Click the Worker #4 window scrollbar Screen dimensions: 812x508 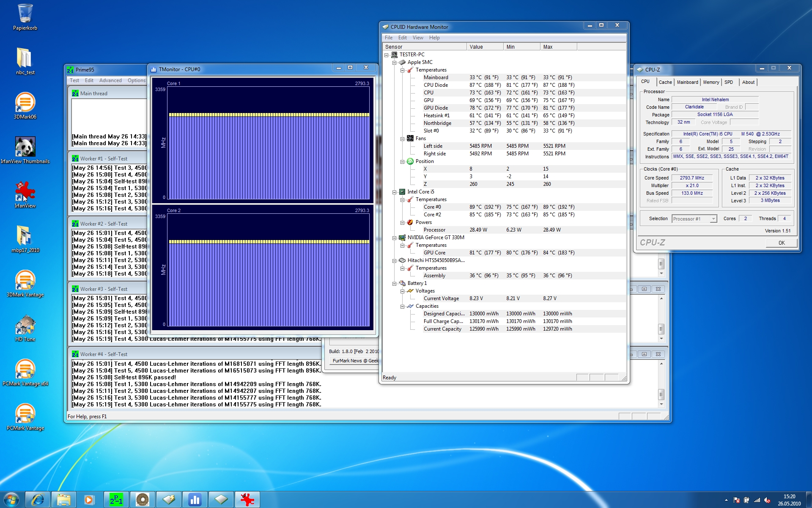click(x=661, y=394)
